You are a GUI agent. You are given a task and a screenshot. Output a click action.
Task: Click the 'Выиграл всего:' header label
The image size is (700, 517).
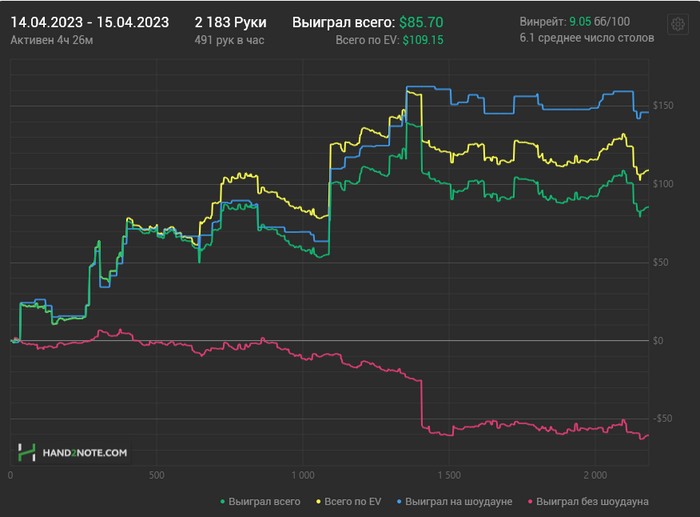(344, 22)
